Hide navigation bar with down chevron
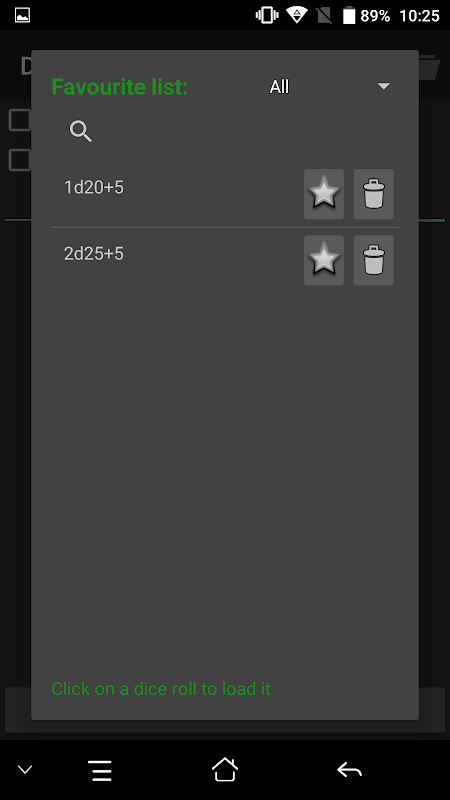 [x=25, y=769]
